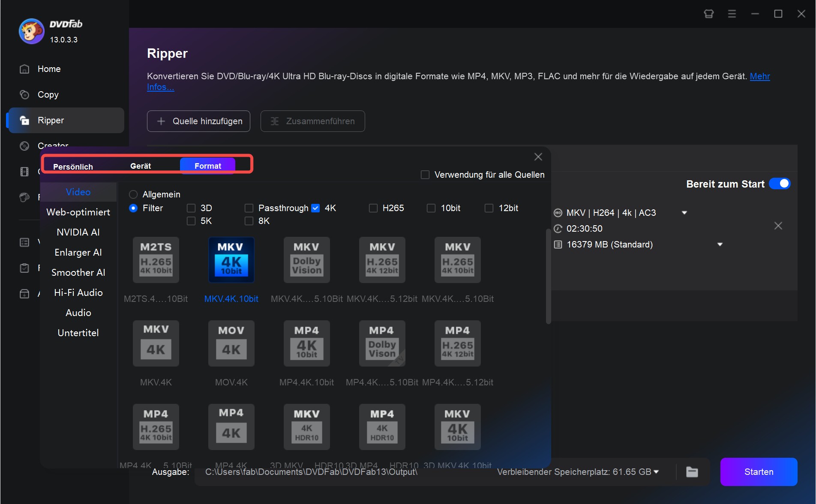Click the Ripper sidebar icon

24,120
